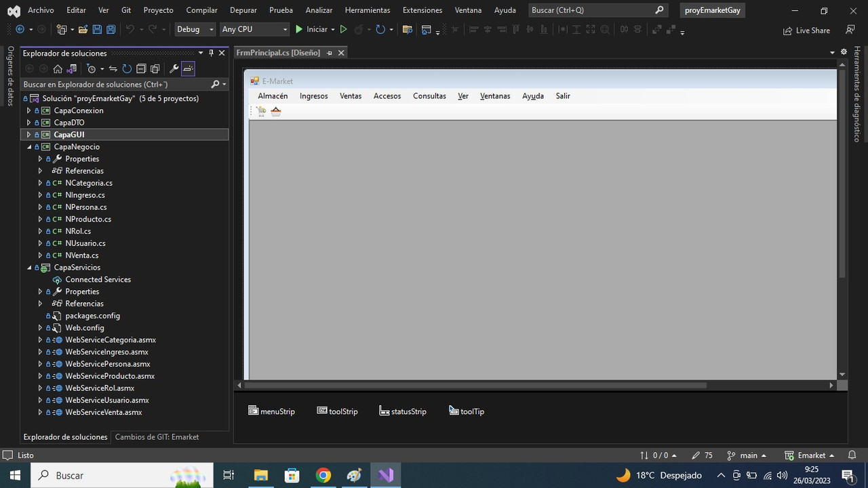
Task: Expand the CapaConexion project node
Action: click(x=29, y=110)
